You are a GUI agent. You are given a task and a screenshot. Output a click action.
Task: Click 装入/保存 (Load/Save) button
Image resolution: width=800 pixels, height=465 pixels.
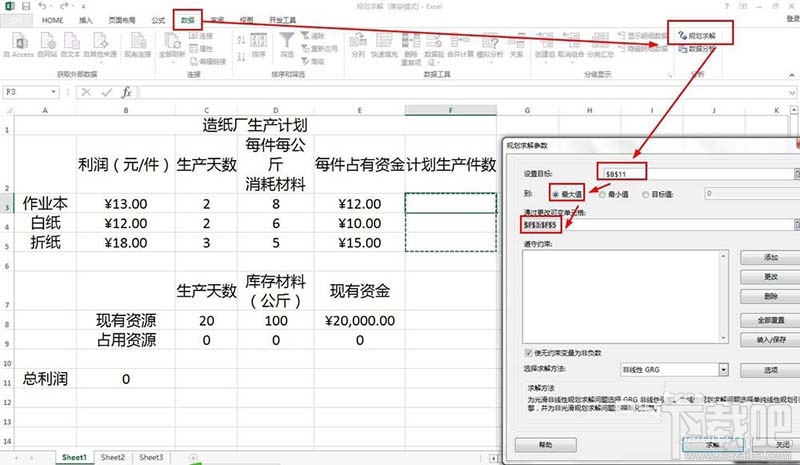(770, 339)
